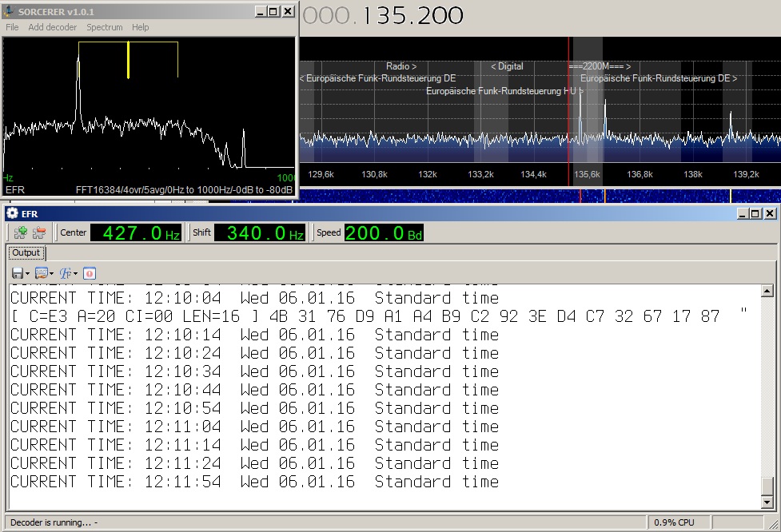Click the 132k frequency scale label
This screenshot has width=781, height=532.
428,174
